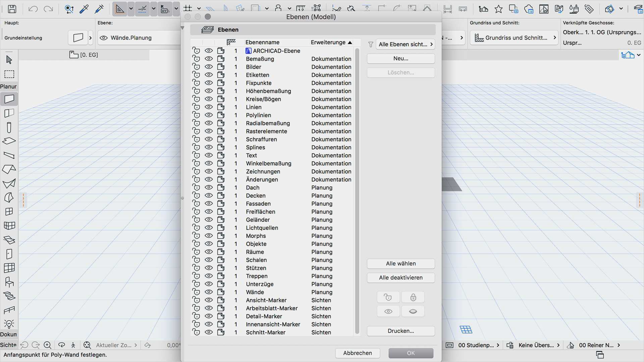This screenshot has width=644, height=362.
Task: Select the Treppen layer row
Action: coord(257,276)
